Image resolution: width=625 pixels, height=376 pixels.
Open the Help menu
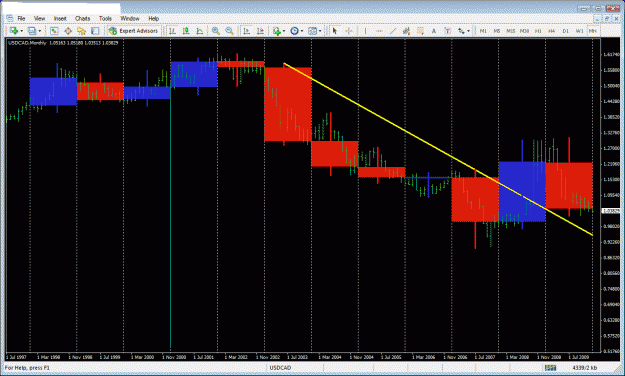(x=153, y=18)
